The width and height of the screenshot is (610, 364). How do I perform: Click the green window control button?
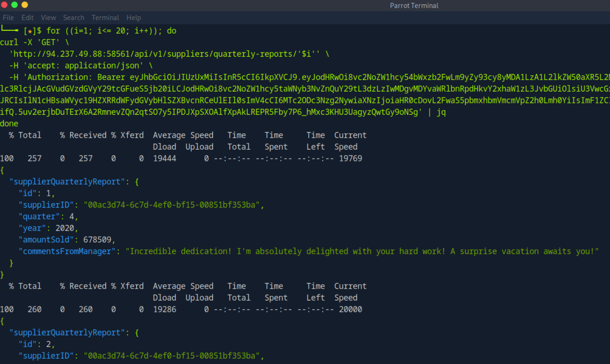tap(15, 5)
